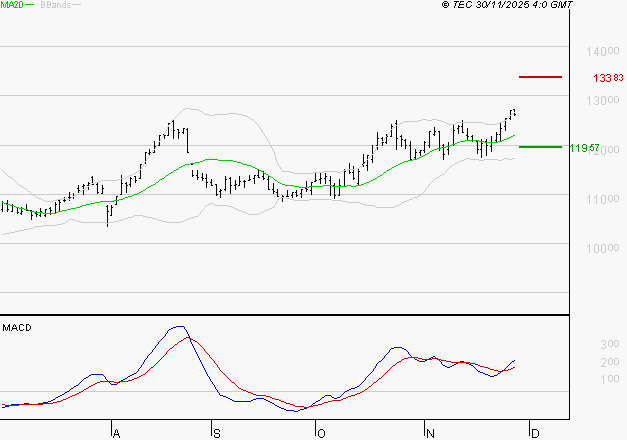Click the TEC 30/11/2025 copyright timestamp
627x440 pixels.
pyautogui.click(x=507, y=4)
